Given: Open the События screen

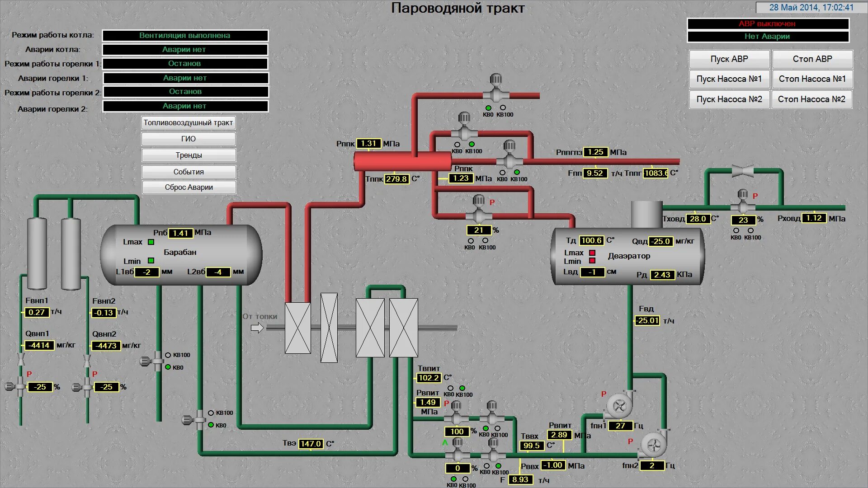Looking at the screenshot, I should point(189,171).
